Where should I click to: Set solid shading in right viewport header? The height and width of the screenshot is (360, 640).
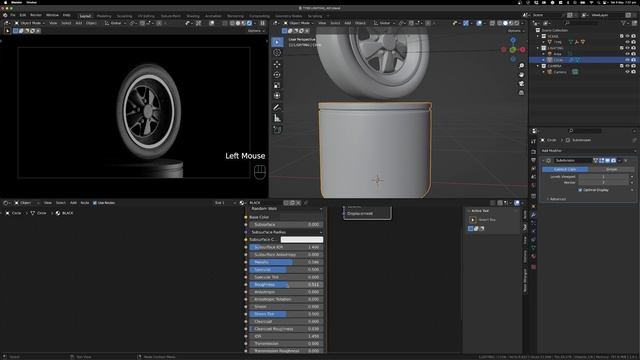pyautogui.click(x=505, y=23)
